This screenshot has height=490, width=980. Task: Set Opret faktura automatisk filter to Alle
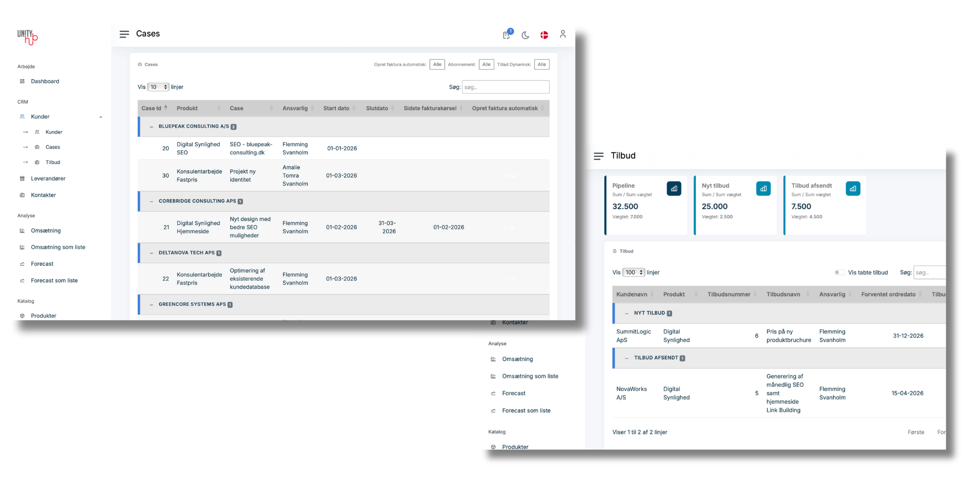(437, 65)
